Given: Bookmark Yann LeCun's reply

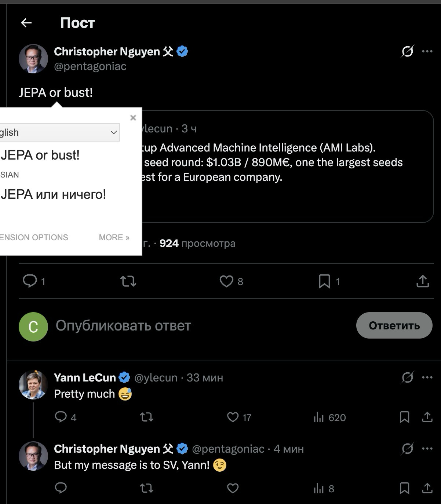Looking at the screenshot, I should (x=404, y=417).
